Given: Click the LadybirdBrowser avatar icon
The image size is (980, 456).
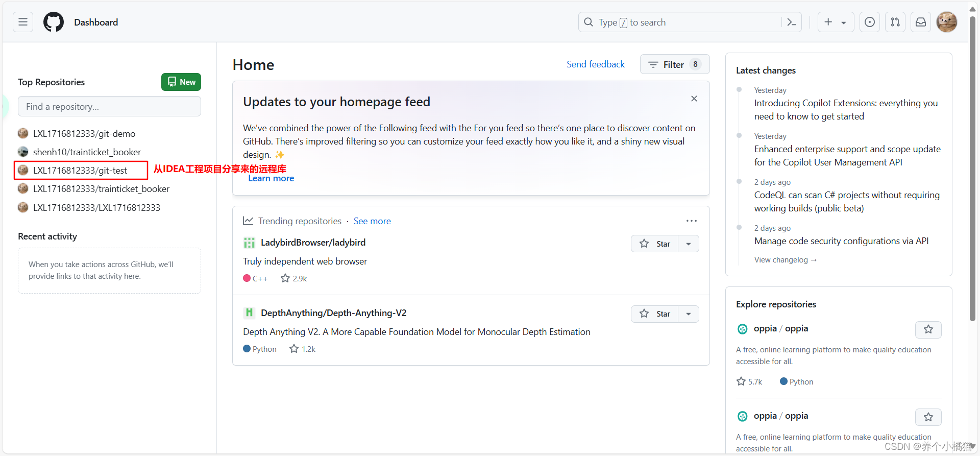Looking at the screenshot, I should coord(249,243).
